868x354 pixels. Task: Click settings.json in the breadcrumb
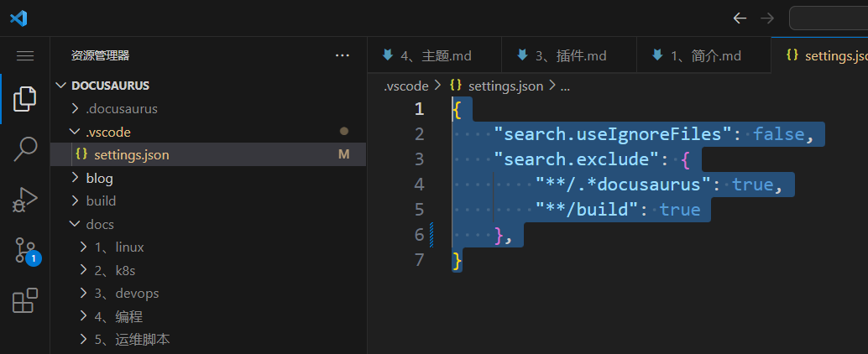click(505, 86)
